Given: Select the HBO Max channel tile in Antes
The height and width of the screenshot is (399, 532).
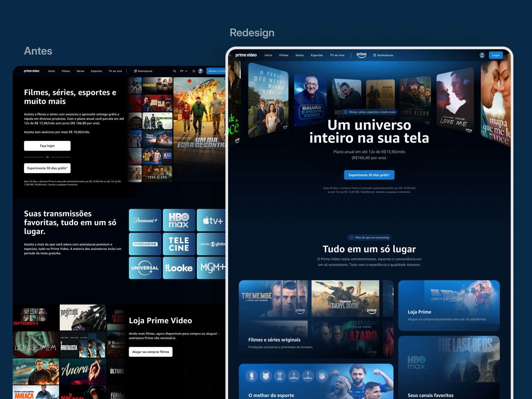Looking at the screenshot, I should 179,220.
